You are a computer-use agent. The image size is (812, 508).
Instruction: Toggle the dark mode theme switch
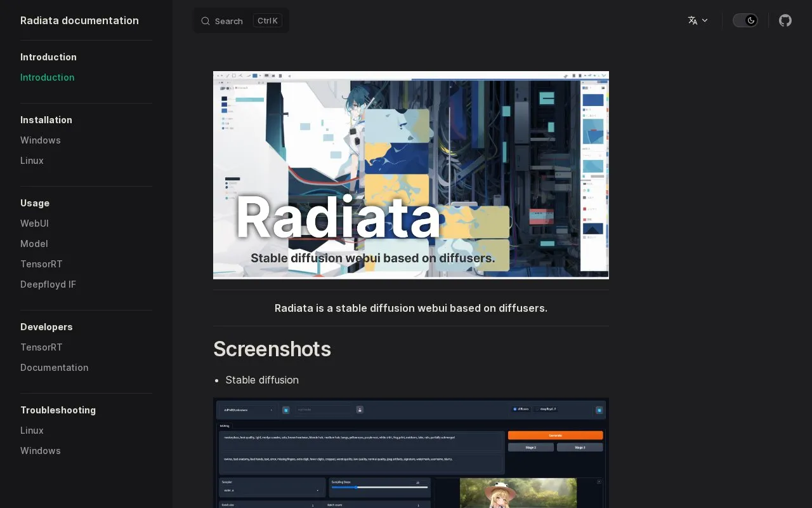pos(745,20)
